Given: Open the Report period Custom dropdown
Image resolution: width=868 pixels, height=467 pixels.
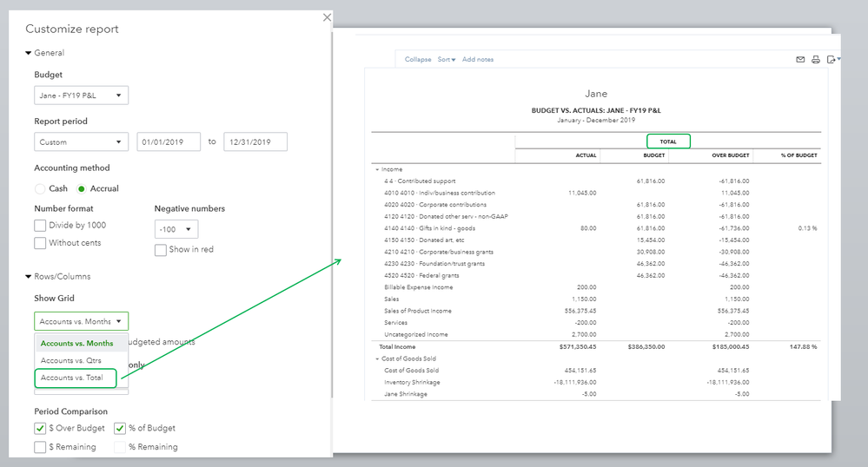Looking at the screenshot, I should click(x=82, y=141).
